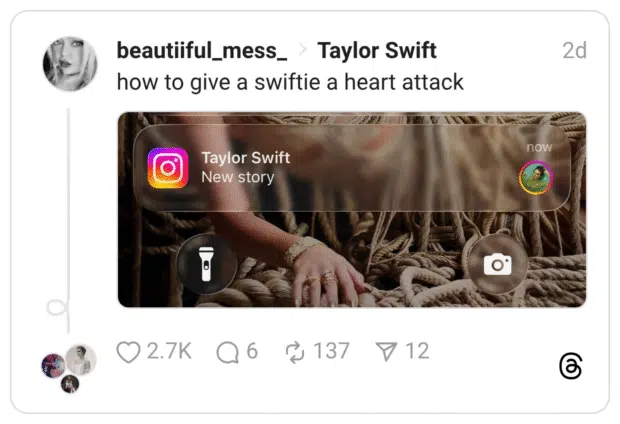View the replier avatars cluster
Viewport: 620px width, 424px height.
[x=69, y=369]
